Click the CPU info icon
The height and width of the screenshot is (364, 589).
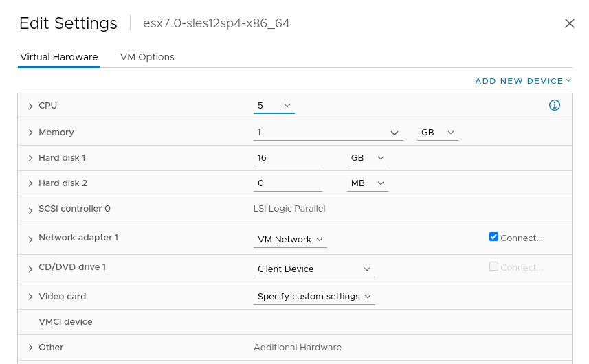coord(555,105)
